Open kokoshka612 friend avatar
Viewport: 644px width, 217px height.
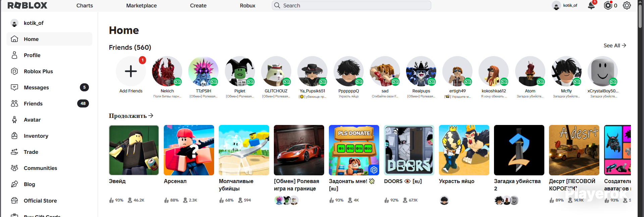tap(494, 71)
